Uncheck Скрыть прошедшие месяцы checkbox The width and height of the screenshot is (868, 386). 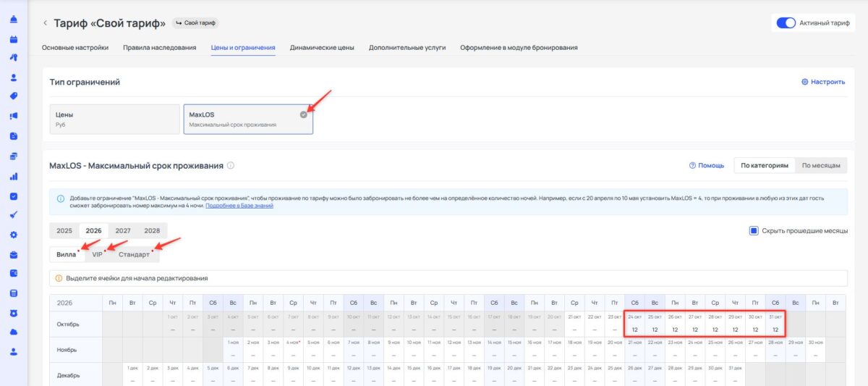(753, 231)
